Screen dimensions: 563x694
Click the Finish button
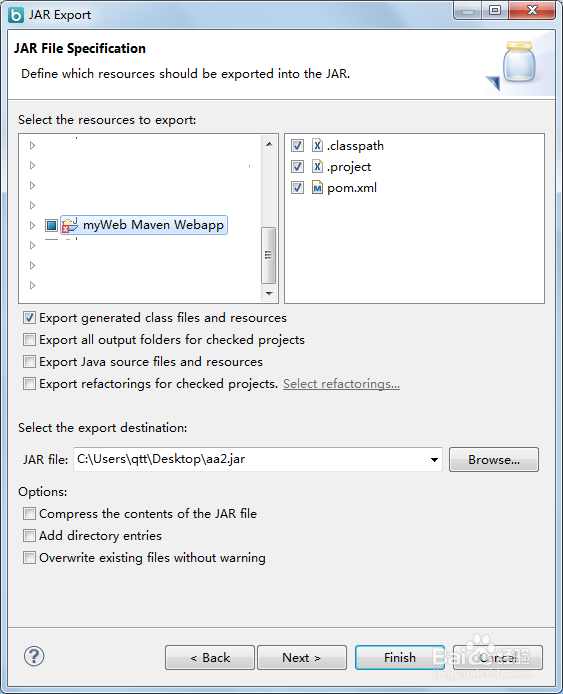pyautogui.click(x=400, y=657)
